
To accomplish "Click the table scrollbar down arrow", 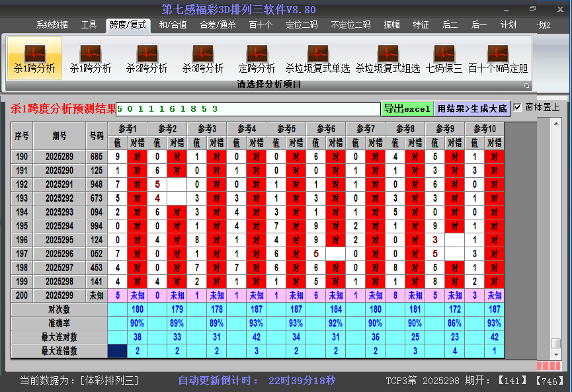I will pos(556,354).
